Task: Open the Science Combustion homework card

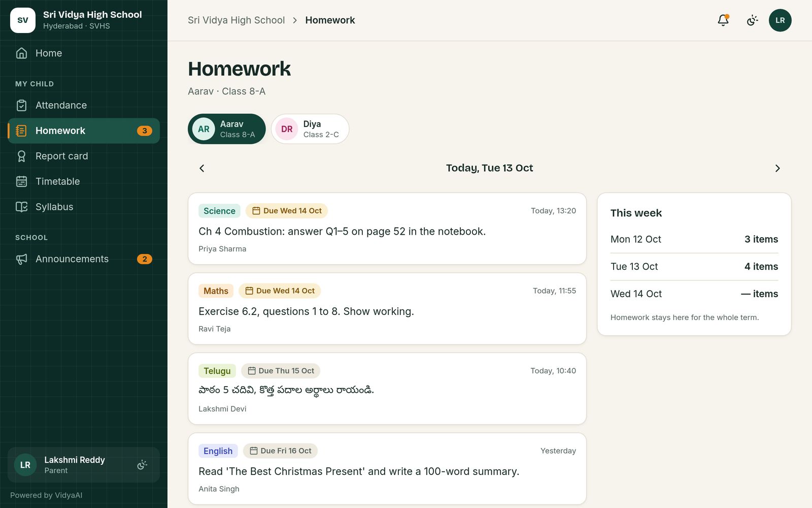Action: 387,229
